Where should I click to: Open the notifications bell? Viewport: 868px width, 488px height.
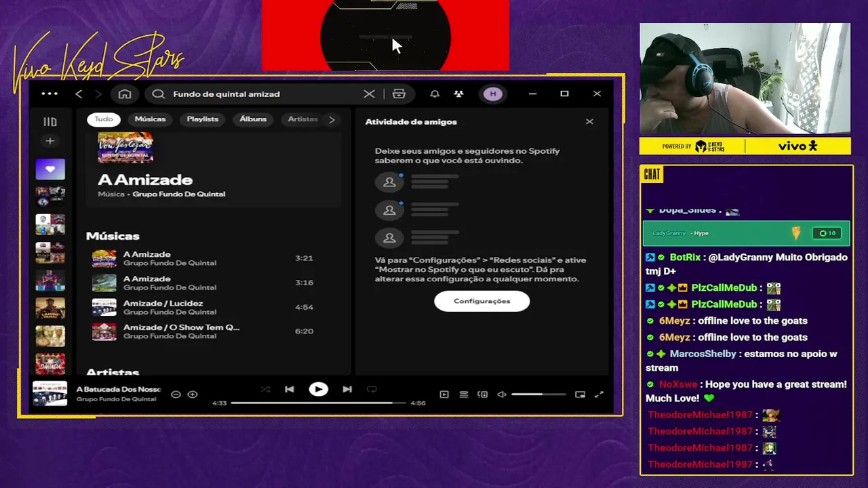click(x=435, y=94)
